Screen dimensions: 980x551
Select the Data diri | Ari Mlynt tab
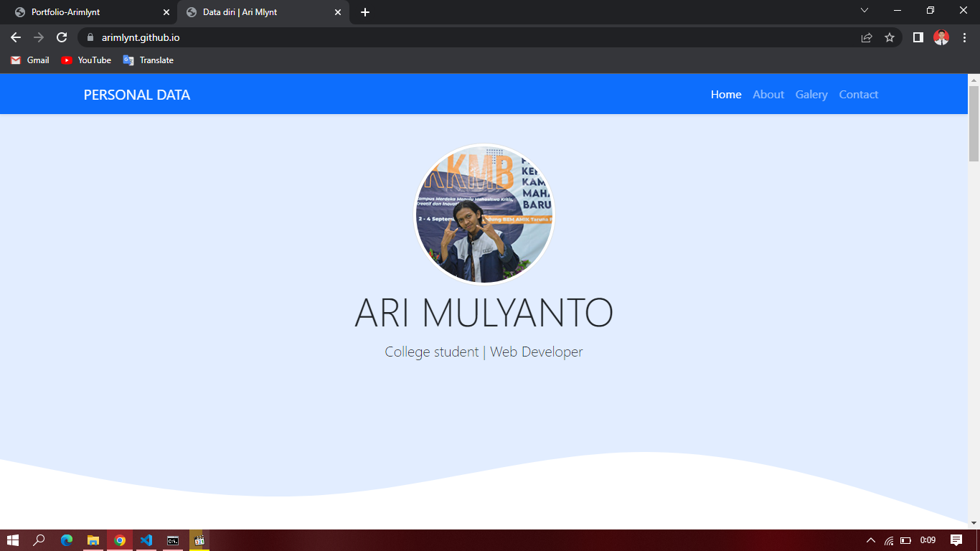tap(263, 12)
